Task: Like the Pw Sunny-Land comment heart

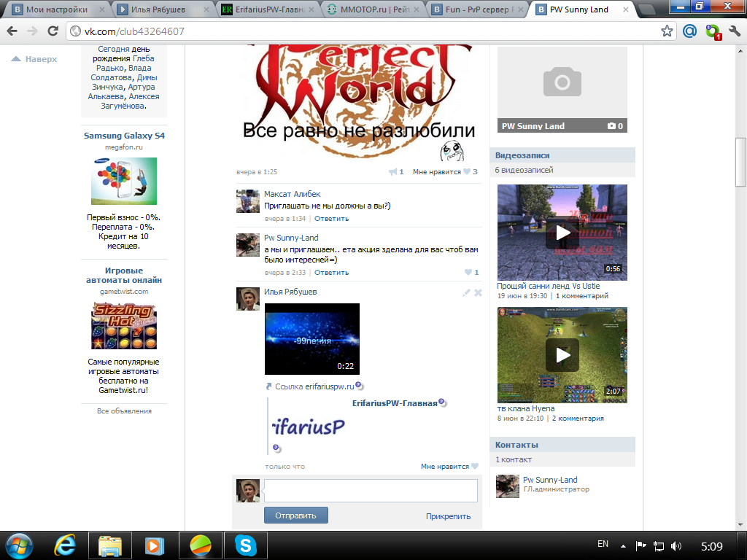Action: pyautogui.click(x=468, y=273)
